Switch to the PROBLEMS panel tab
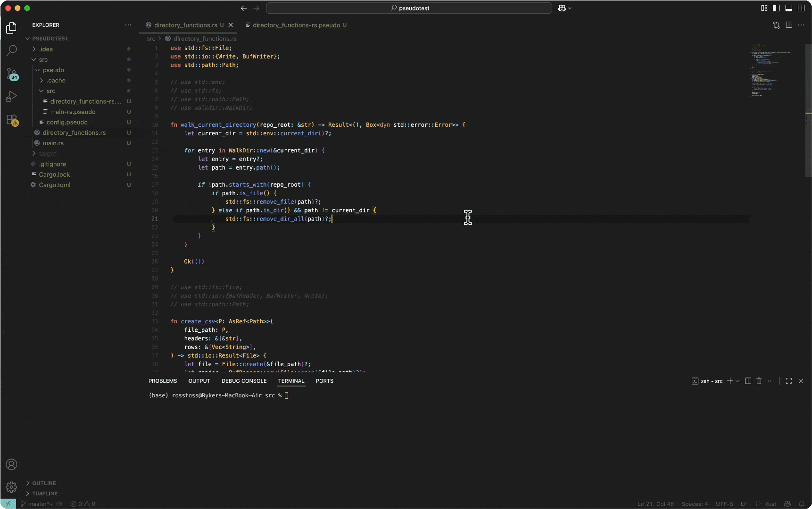The width and height of the screenshot is (812, 509). point(163,381)
